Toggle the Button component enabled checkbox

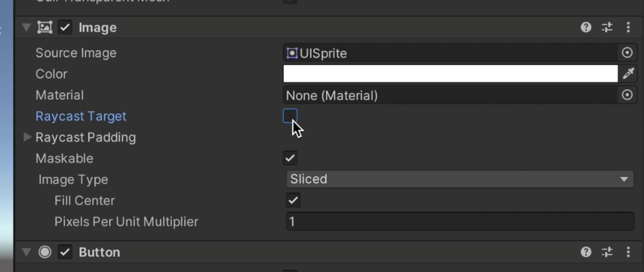point(65,252)
